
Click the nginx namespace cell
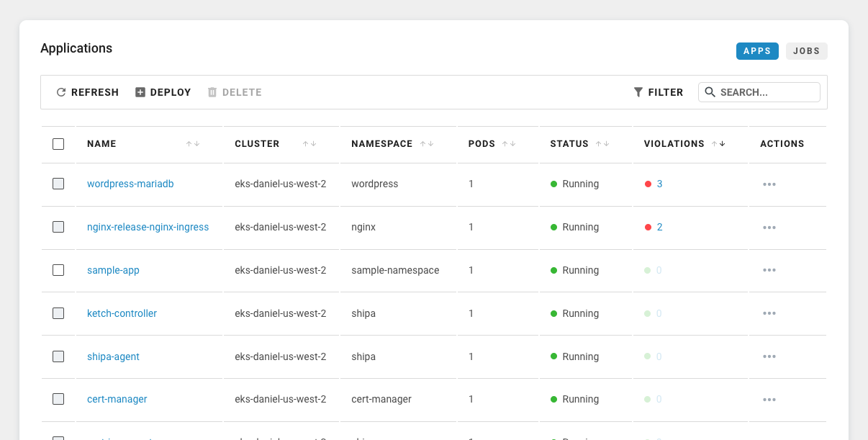pyautogui.click(x=363, y=227)
